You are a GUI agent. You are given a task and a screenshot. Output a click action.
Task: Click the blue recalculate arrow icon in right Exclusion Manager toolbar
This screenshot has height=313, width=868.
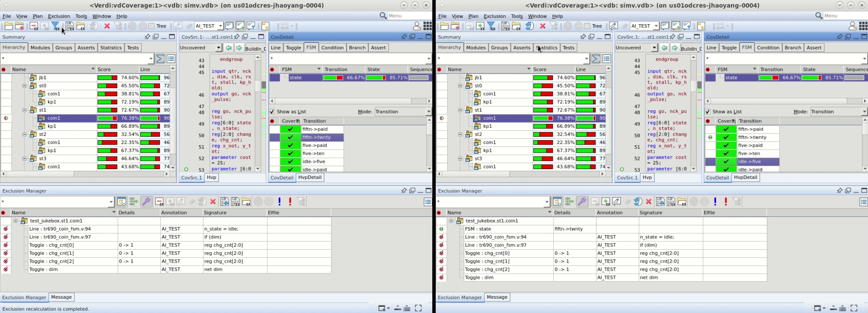(638, 202)
